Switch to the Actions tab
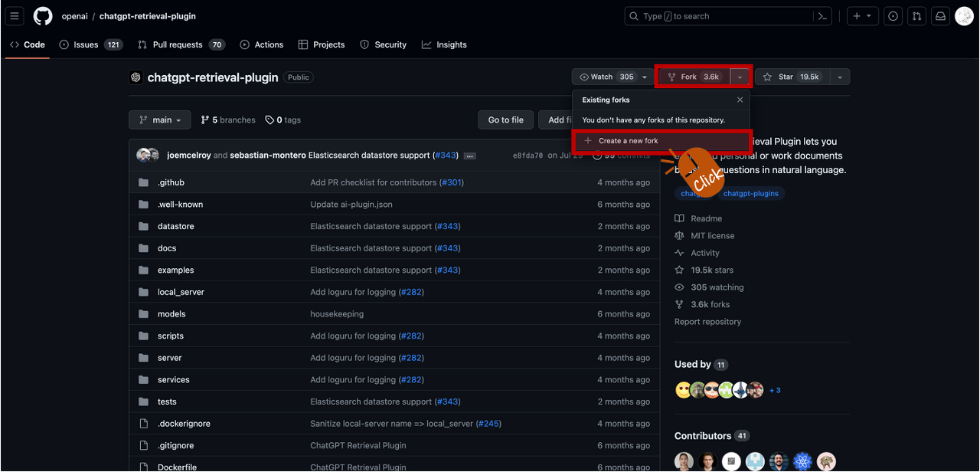Screen dimensions: 980x472 point(262,44)
